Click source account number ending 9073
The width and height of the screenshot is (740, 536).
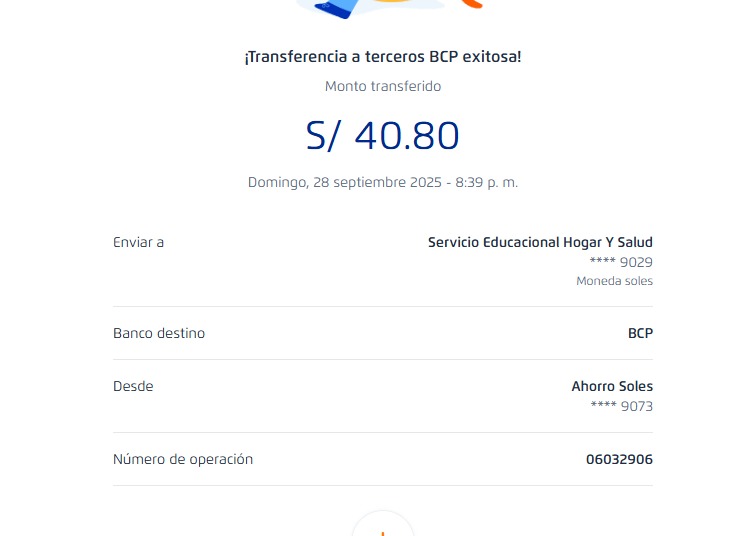[621, 406]
